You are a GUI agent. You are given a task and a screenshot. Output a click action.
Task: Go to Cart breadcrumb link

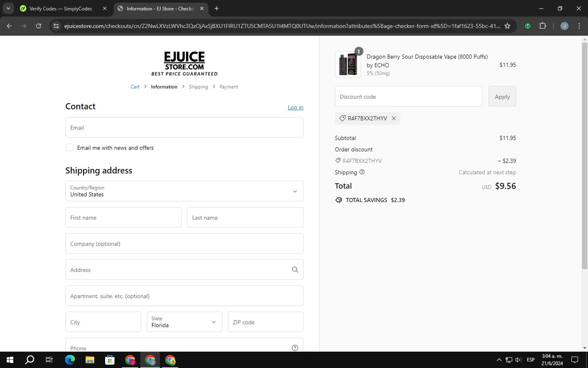[x=135, y=87]
